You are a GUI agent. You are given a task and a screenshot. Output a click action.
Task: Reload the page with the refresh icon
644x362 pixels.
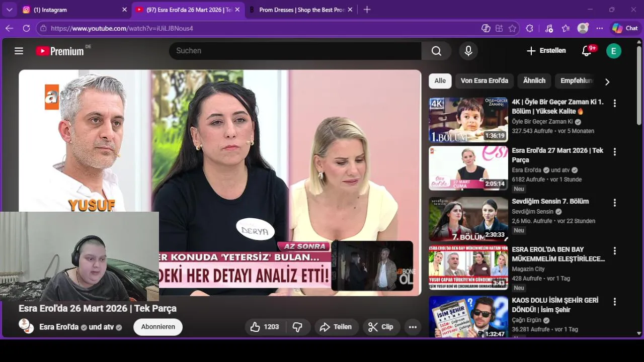pyautogui.click(x=27, y=28)
